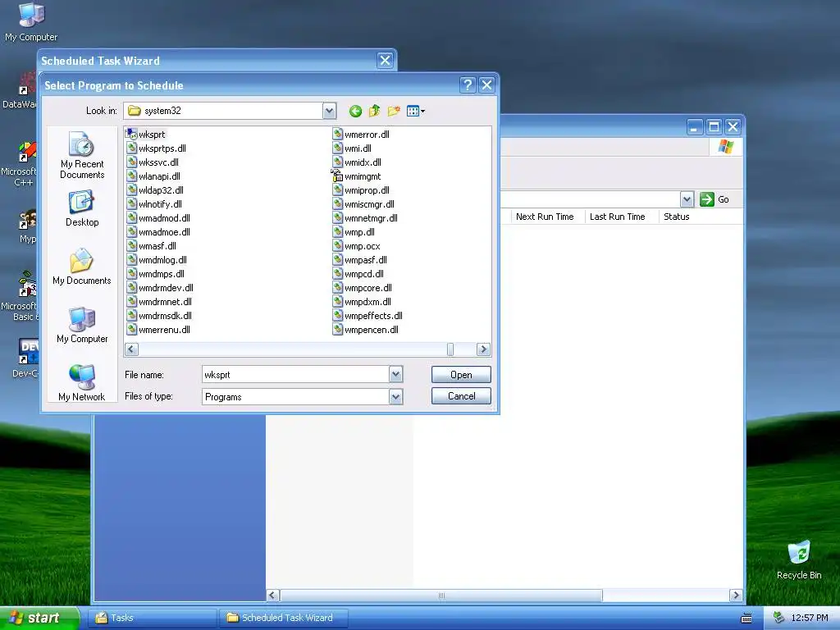Select wmdrmsdk.dll in file list

pyautogui.click(x=160, y=316)
